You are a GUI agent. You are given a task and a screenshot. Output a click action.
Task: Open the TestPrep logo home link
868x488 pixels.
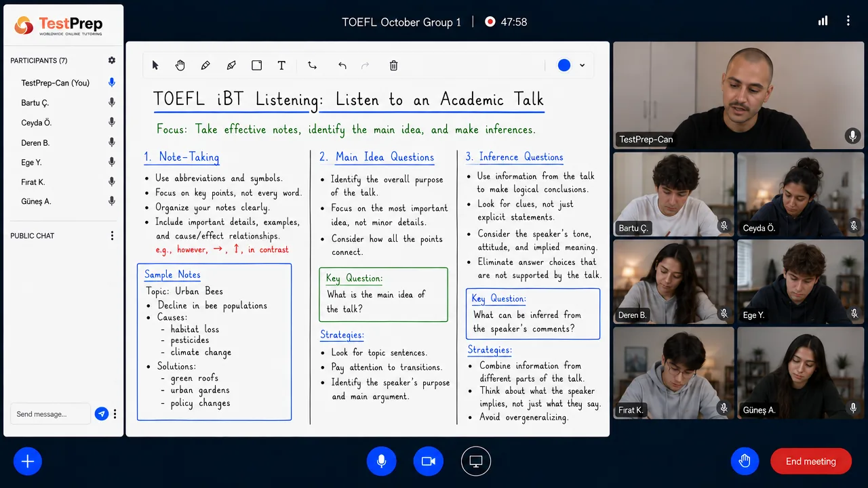pos(58,25)
